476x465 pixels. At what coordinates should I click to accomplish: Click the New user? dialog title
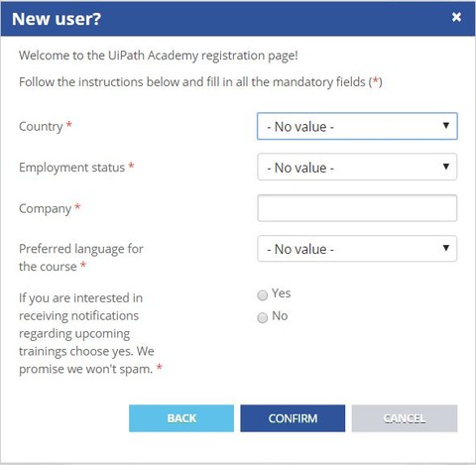point(57,19)
